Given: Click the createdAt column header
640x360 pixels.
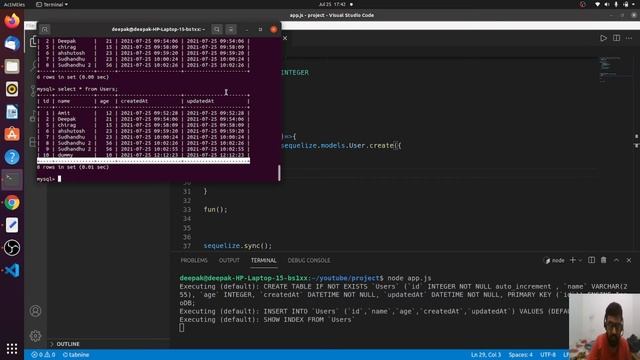Looking at the screenshot, I should (134, 101).
